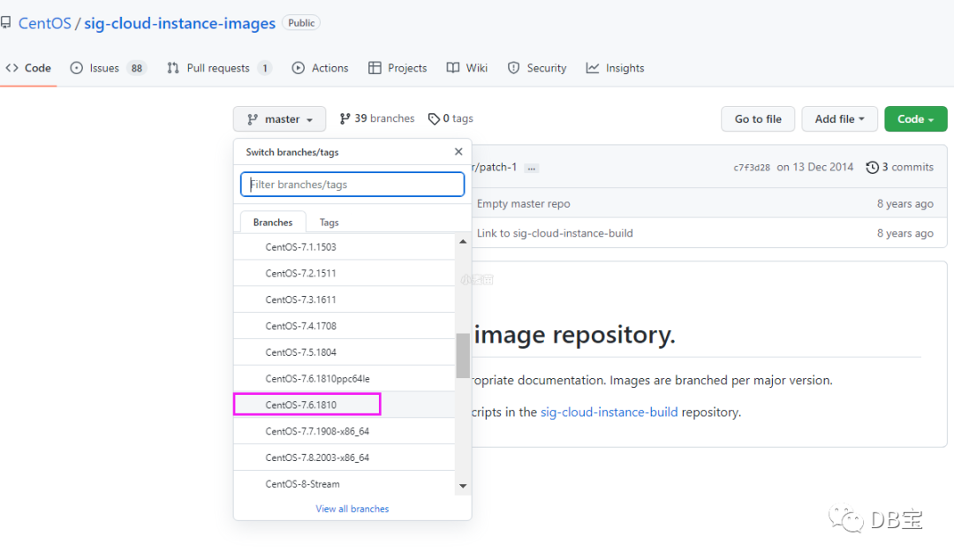Switch to the Tags tab

(x=329, y=223)
